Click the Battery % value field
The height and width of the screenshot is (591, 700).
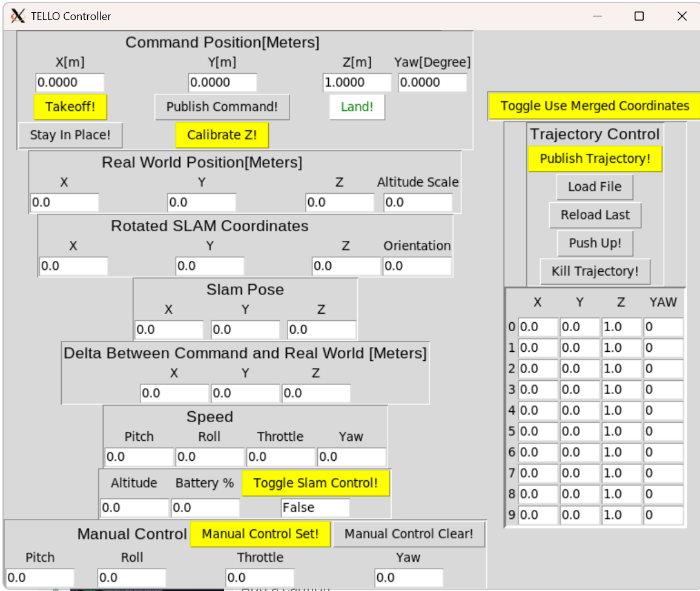(205, 507)
